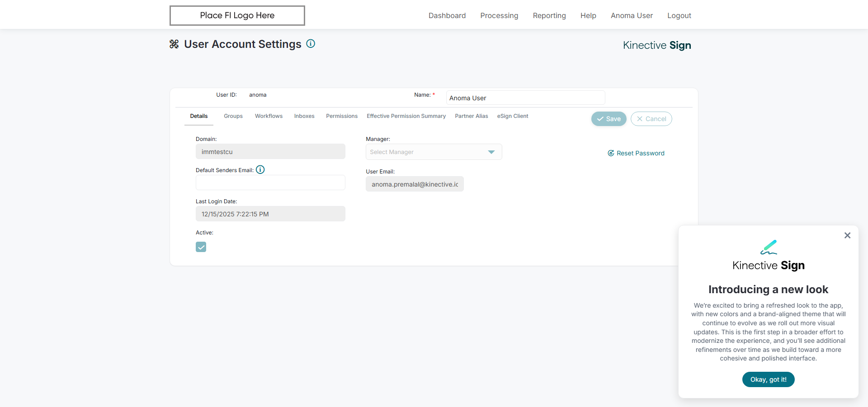Open the Workflows tab

point(269,116)
